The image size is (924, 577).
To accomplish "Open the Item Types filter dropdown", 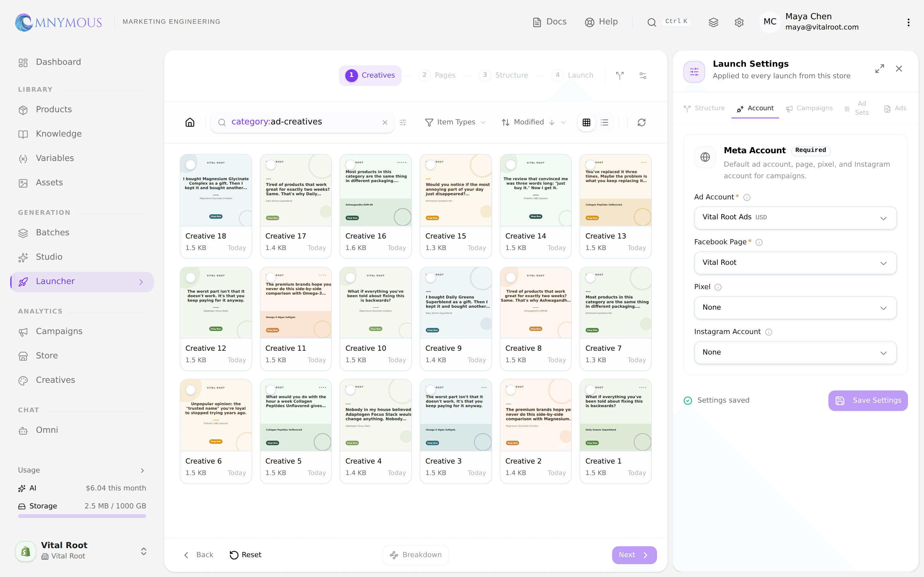I will 455,122.
